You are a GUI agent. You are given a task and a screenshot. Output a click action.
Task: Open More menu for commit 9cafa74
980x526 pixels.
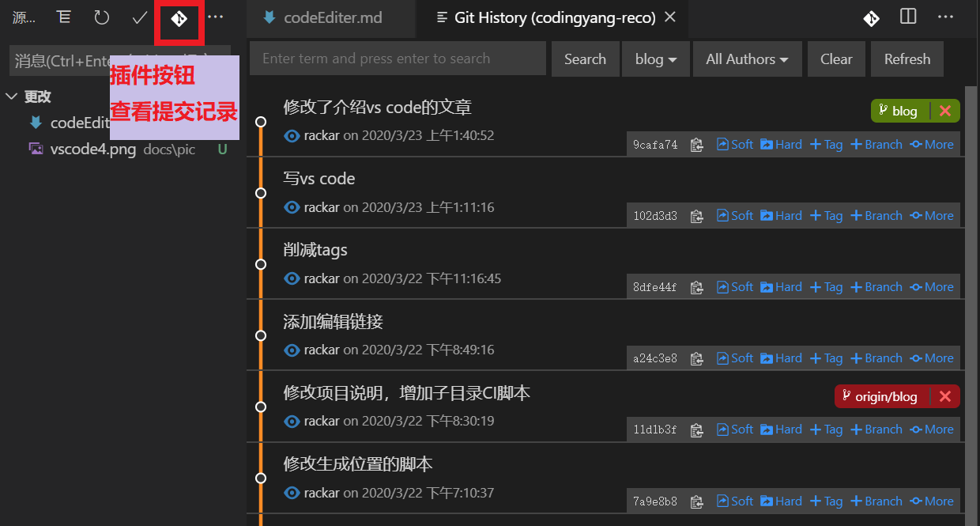[932, 145]
